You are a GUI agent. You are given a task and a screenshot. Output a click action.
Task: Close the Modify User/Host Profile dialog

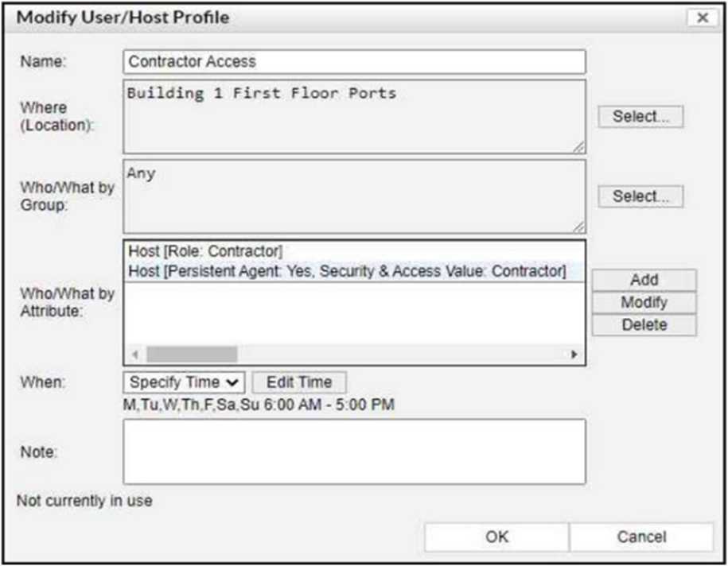pos(702,17)
